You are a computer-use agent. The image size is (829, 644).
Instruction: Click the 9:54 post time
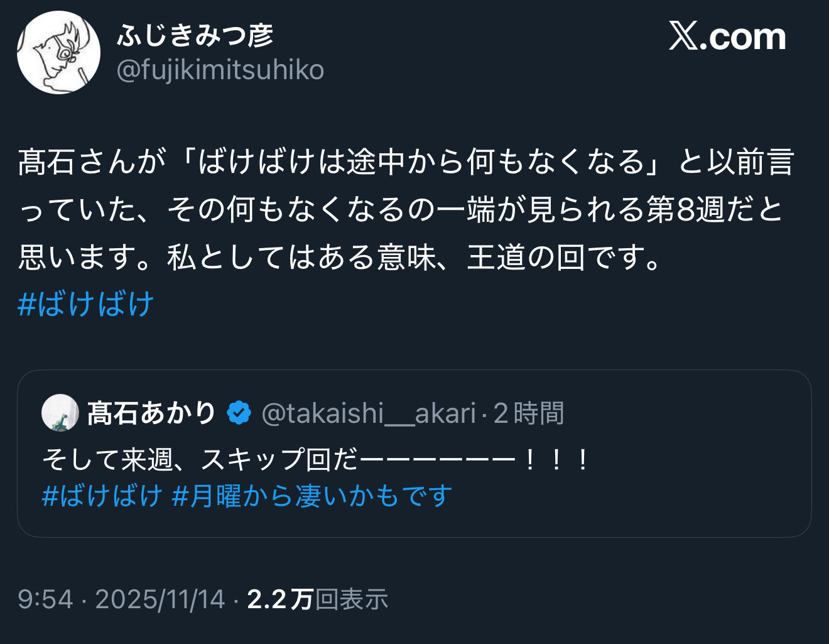(45, 599)
